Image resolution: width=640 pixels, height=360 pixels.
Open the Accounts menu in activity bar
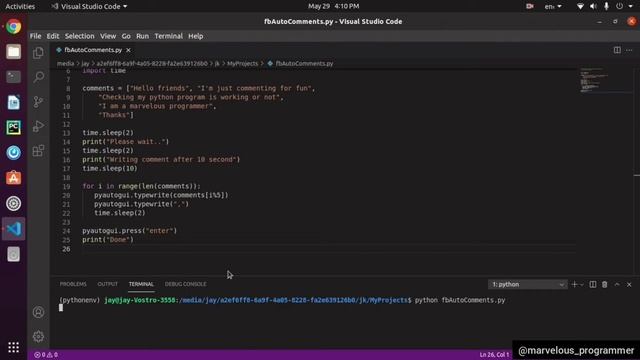[x=38, y=312]
